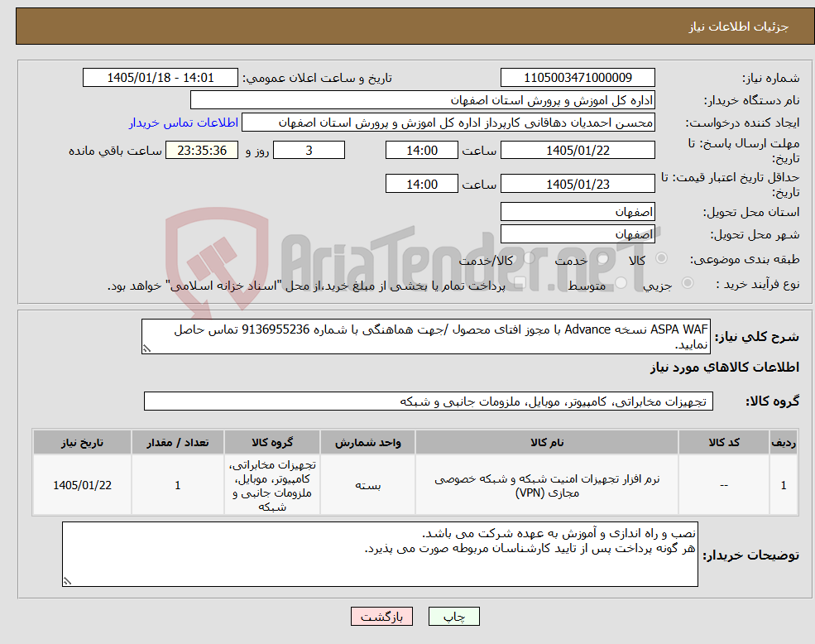Click the general description text area ASPA WAF
The height and width of the screenshot is (644, 815).
click(425, 337)
